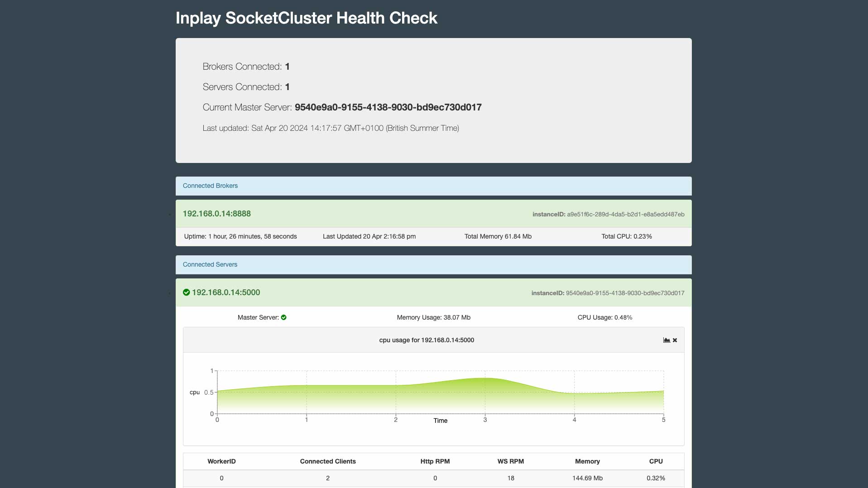The image size is (868, 488).
Task: Click the Time axis label on chart
Action: (440, 421)
